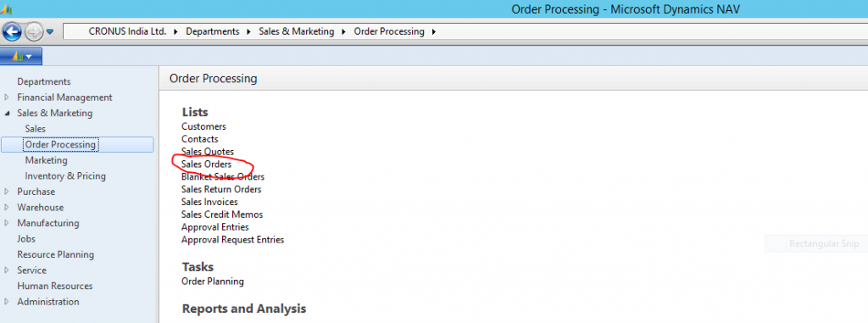Open the Sales Orders list link

[207, 164]
